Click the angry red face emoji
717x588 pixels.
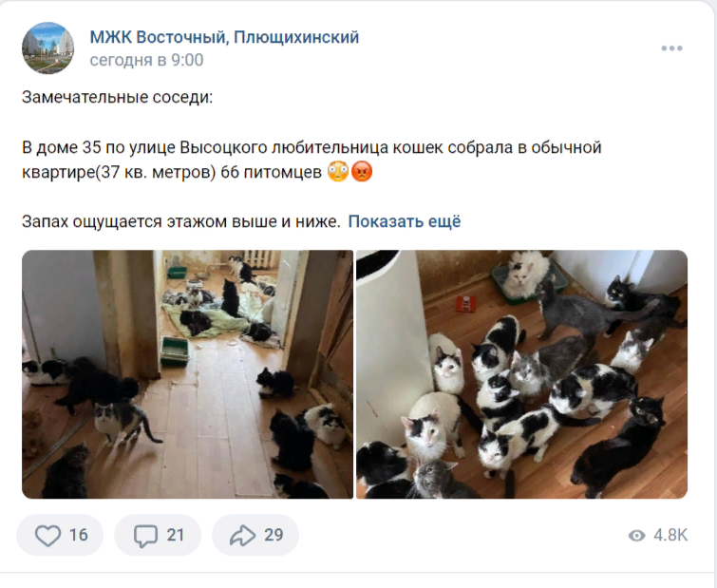coord(362,172)
